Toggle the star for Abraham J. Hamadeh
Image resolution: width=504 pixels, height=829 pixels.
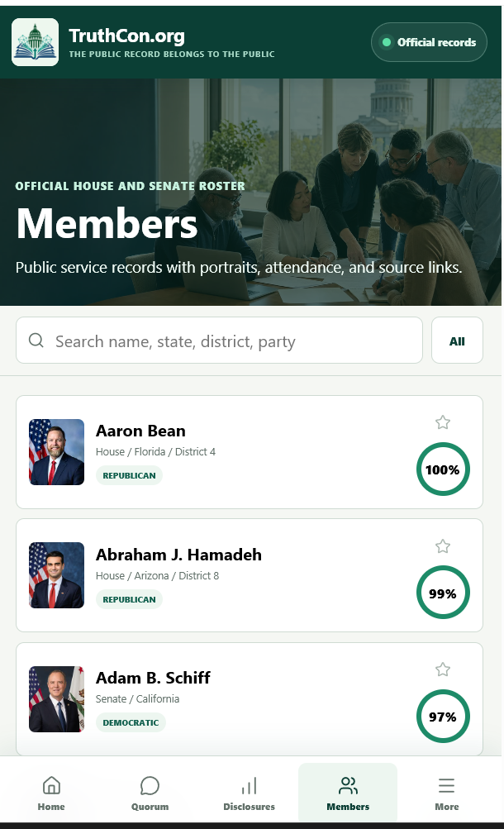(x=443, y=546)
